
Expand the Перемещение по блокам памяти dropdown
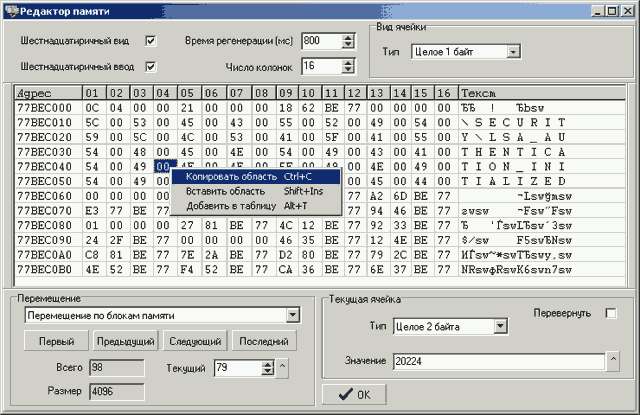292,316
